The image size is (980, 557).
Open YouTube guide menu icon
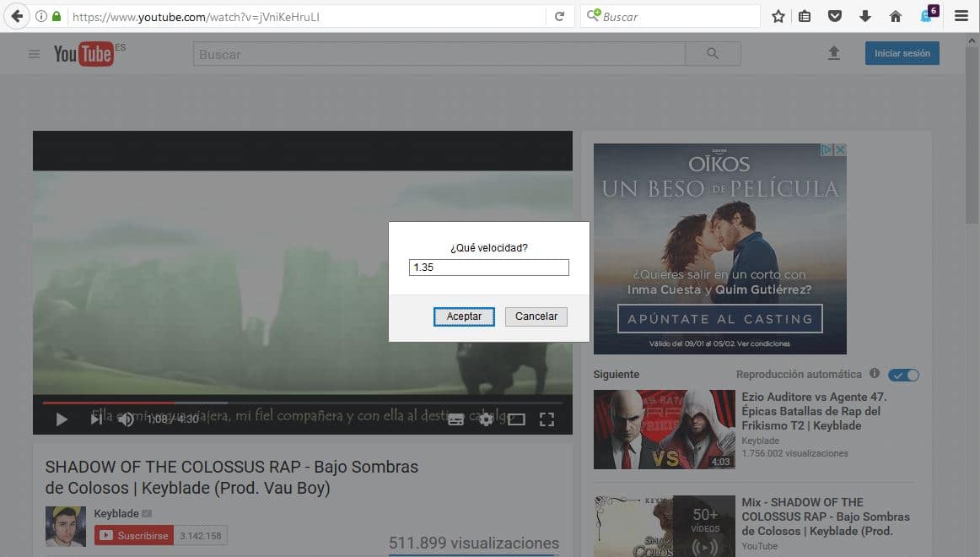tap(34, 54)
